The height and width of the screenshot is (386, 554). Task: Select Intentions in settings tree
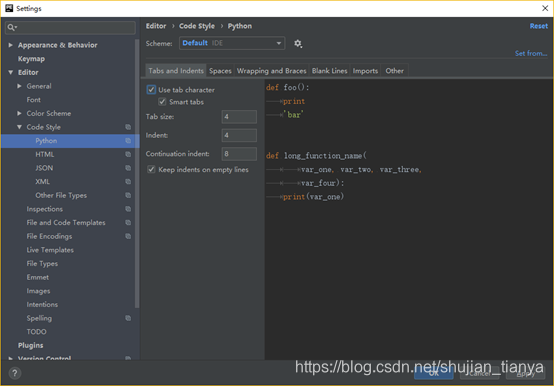click(42, 304)
